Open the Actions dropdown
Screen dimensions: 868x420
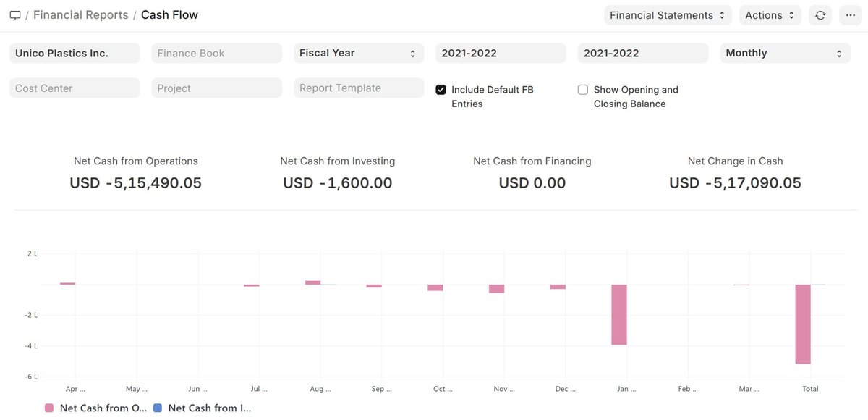pyautogui.click(x=769, y=14)
